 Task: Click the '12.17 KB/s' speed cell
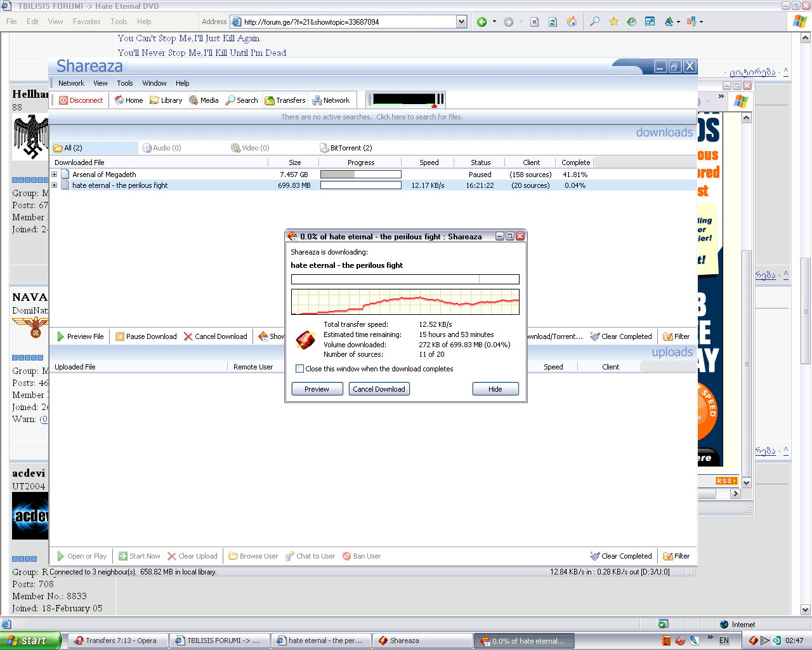[428, 185]
